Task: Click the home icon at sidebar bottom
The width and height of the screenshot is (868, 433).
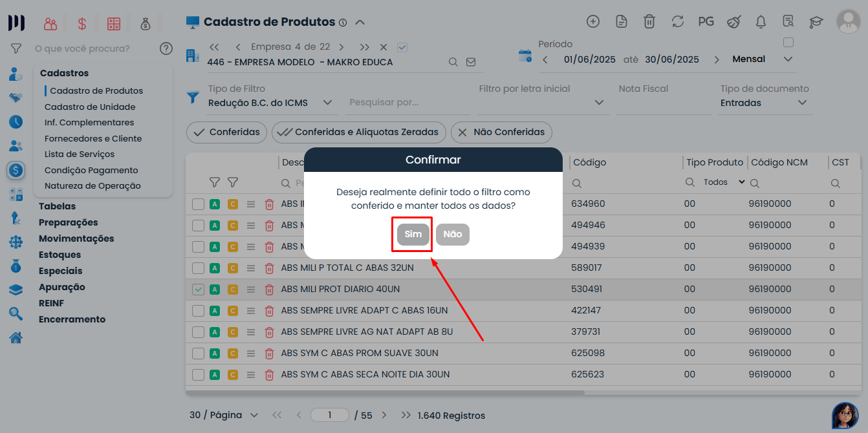Action: pos(15,337)
